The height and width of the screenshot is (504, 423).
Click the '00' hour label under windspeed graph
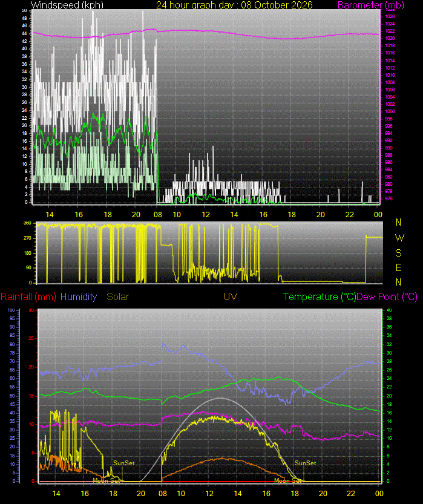click(378, 215)
